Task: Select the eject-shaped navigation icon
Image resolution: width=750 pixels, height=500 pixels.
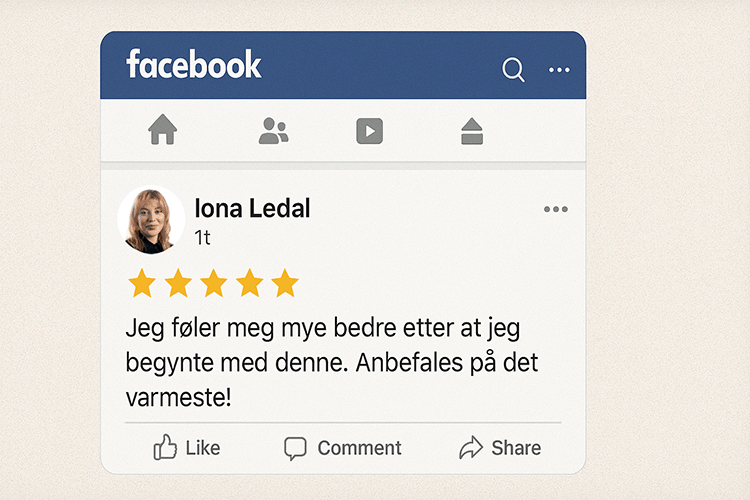Action: pos(472,131)
